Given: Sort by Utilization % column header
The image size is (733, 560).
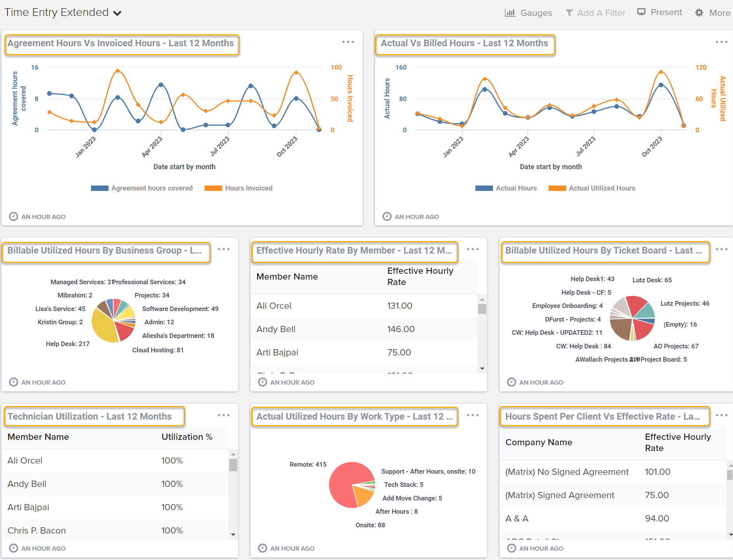Looking at the screenshot, I should click(x=187, y=437).
